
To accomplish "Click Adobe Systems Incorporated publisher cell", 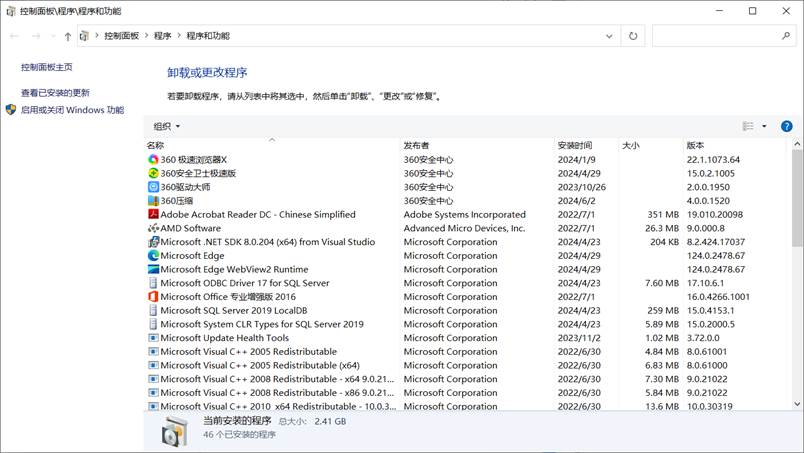I will tap(465, 214).
